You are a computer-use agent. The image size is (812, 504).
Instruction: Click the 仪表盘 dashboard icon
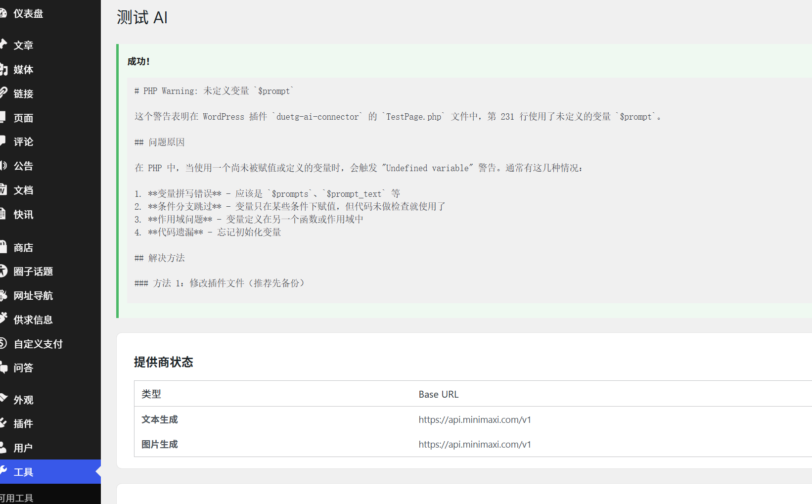[2, 13]
